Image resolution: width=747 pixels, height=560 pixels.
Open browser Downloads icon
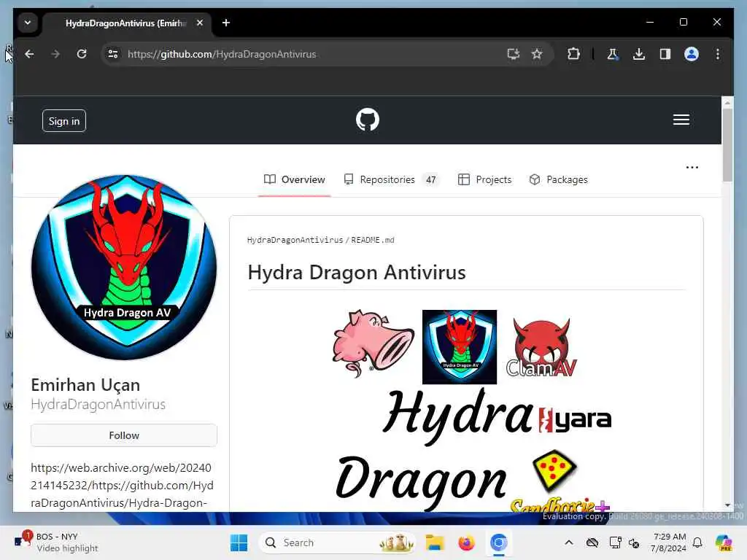pyautogui.click(x=639, y=54)
